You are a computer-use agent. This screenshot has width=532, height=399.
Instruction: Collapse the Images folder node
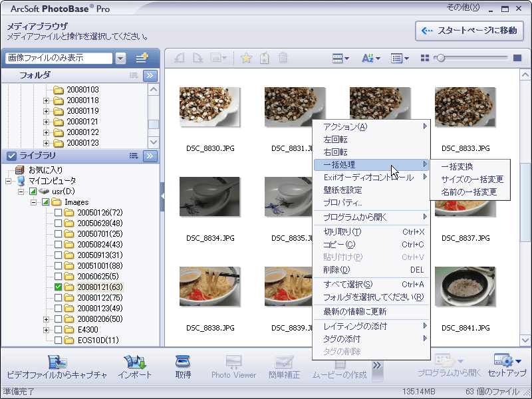(33, 203)
